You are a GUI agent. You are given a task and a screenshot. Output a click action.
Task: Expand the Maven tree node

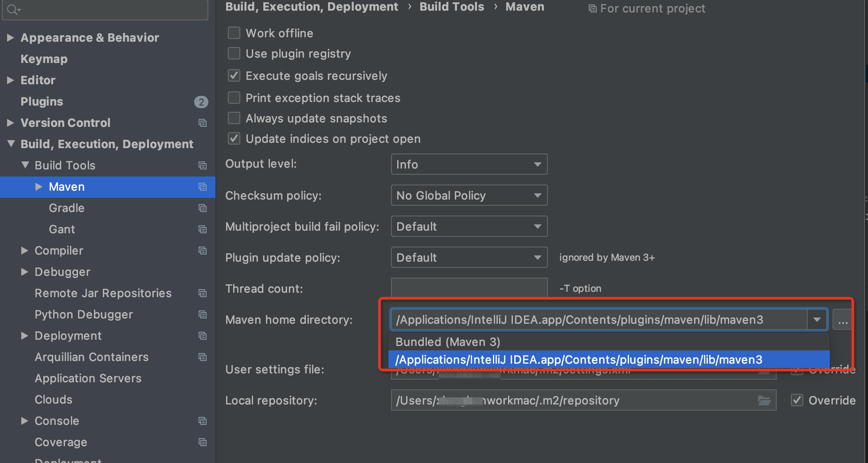click(x=39, y=187)
